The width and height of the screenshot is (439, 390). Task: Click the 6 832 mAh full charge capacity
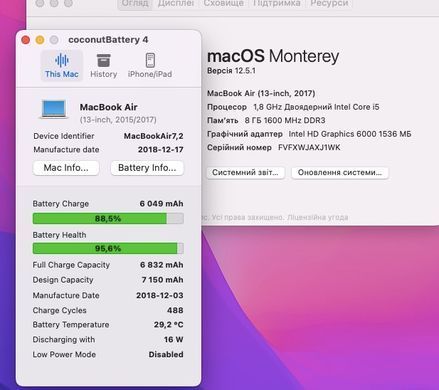(x=161, y=265)
